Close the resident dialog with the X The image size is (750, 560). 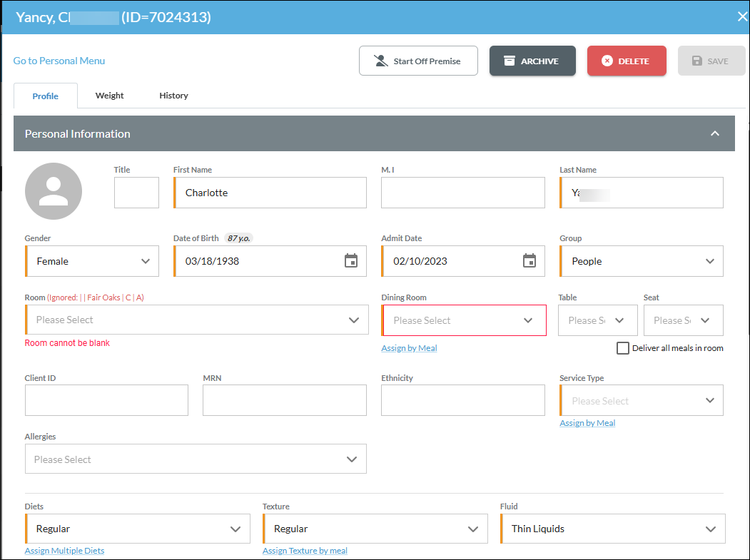pyautogui.click(x=742, y=16)
